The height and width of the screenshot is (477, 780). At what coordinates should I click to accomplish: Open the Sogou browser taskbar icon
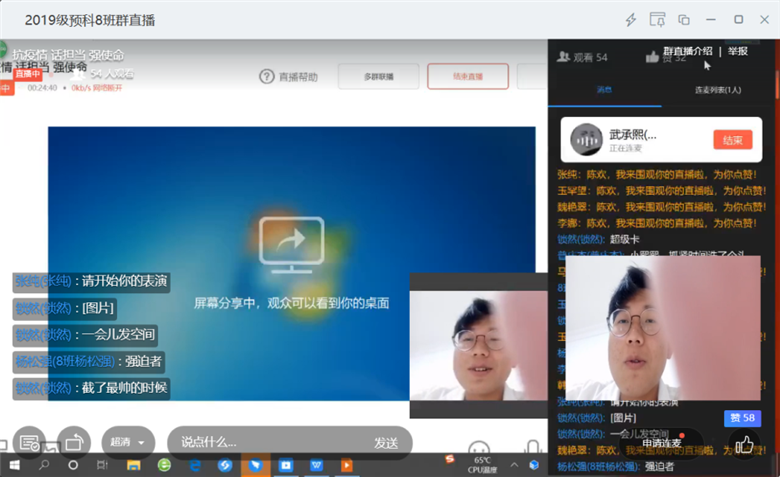pos(225,465)
